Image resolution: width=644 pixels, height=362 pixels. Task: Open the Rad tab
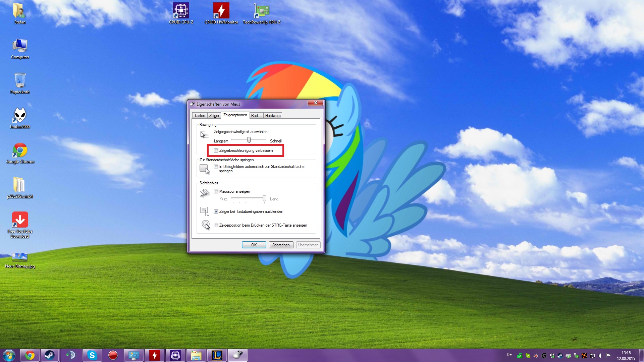pos(255,116)
